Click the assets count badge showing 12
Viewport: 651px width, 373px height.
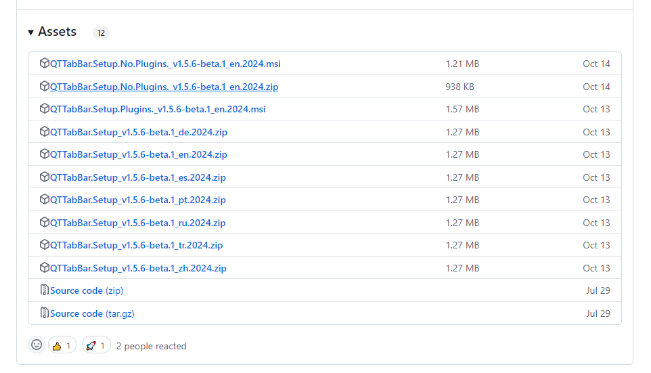tap(101, 33)
